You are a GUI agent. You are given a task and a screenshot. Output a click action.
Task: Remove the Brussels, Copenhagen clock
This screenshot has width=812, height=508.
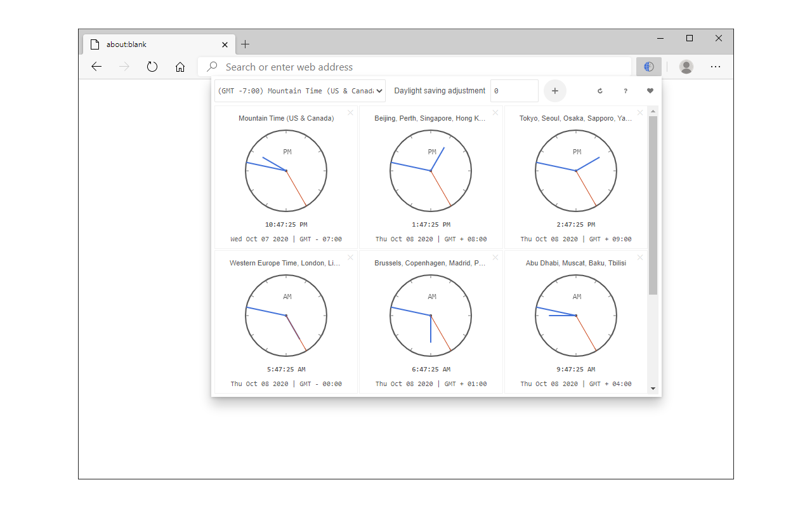[x=495, y=258]
